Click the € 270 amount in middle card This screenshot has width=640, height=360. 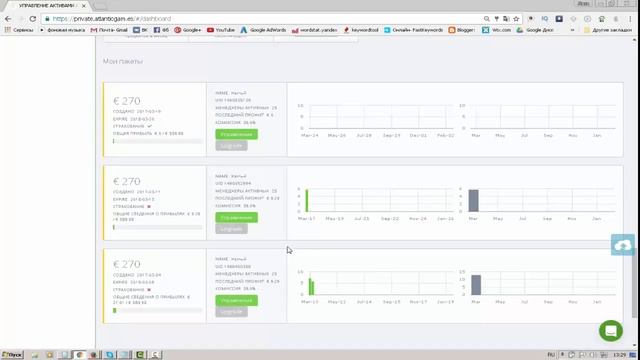pos(127,181)
